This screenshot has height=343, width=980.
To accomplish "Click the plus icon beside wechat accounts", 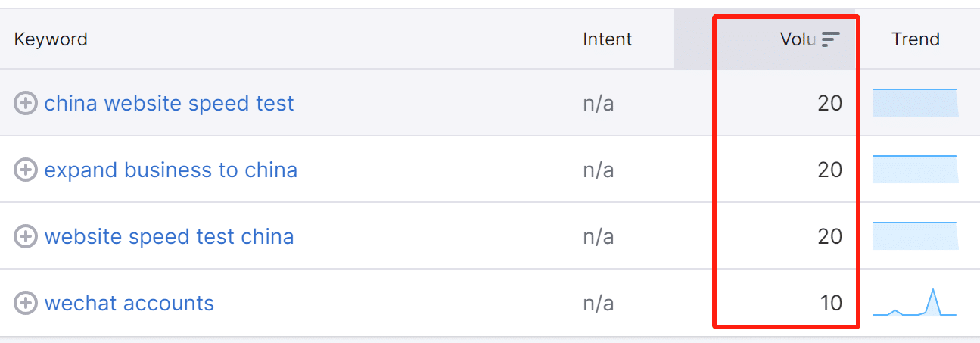I will pos(26,303).
